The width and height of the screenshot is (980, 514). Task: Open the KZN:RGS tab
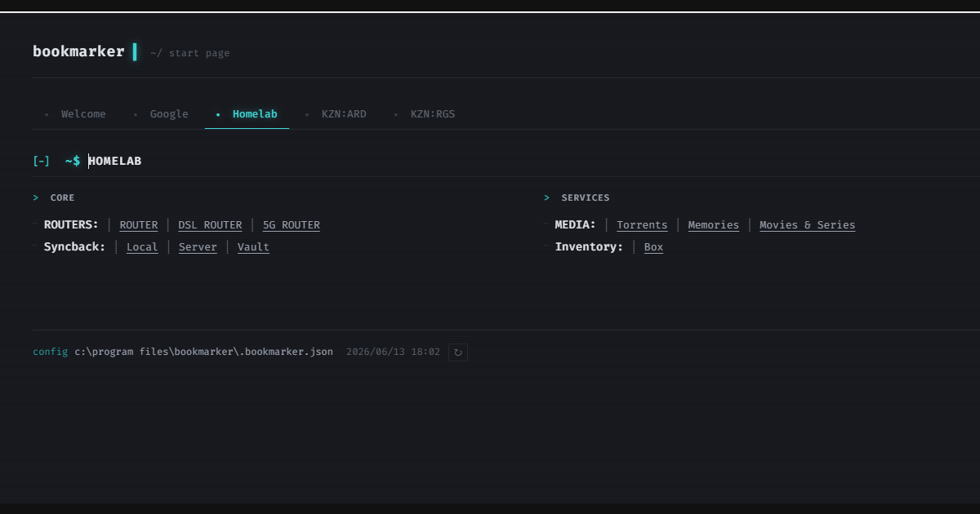[425, 114]
